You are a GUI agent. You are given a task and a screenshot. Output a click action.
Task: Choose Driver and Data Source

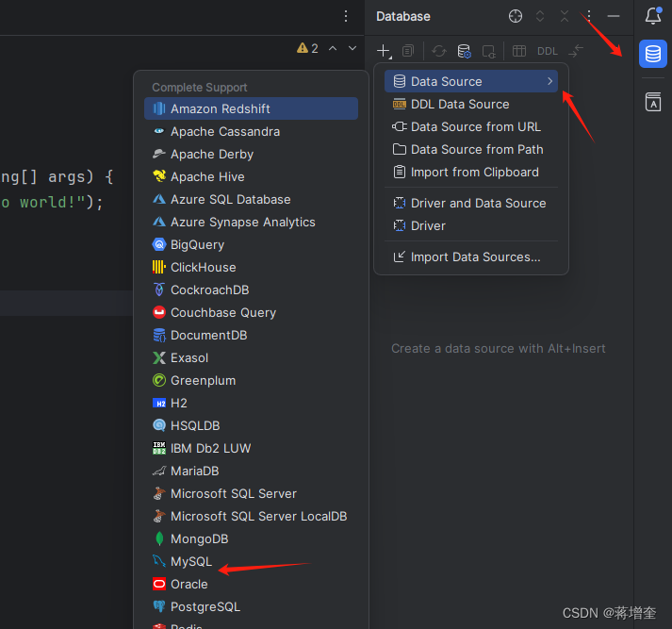[x=471, y=204]
